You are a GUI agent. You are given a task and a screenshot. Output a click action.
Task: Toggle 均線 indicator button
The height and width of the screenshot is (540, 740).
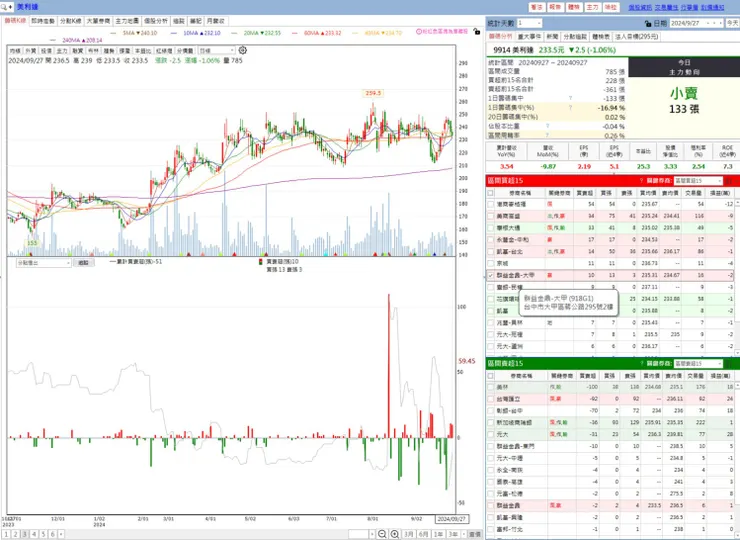click(x=15, y=51)
